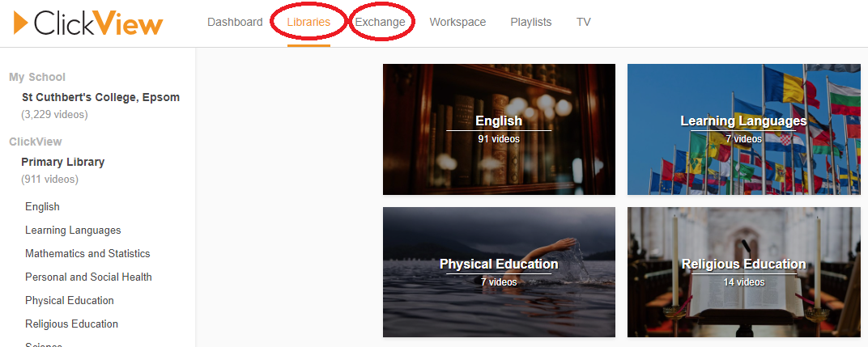Click the 'My School' heading

tap(37, 77)
